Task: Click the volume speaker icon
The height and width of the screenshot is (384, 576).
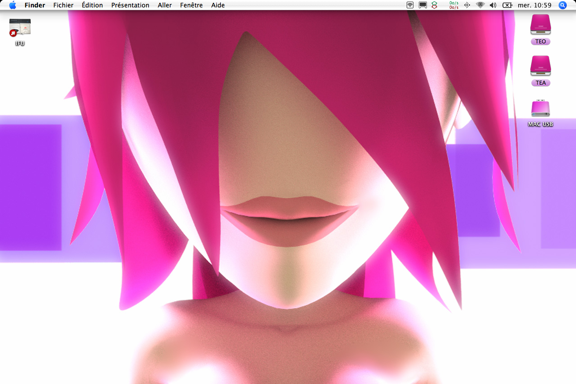Action: point(493,5)
